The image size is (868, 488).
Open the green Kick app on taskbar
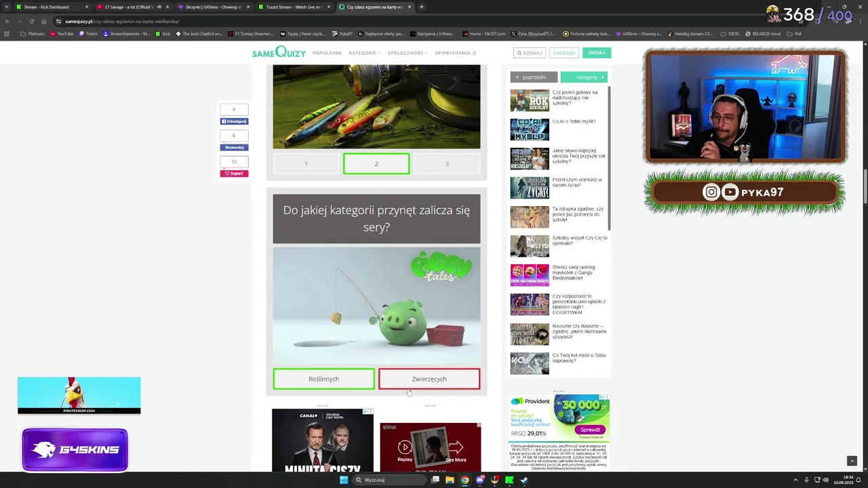click(509, 480)
